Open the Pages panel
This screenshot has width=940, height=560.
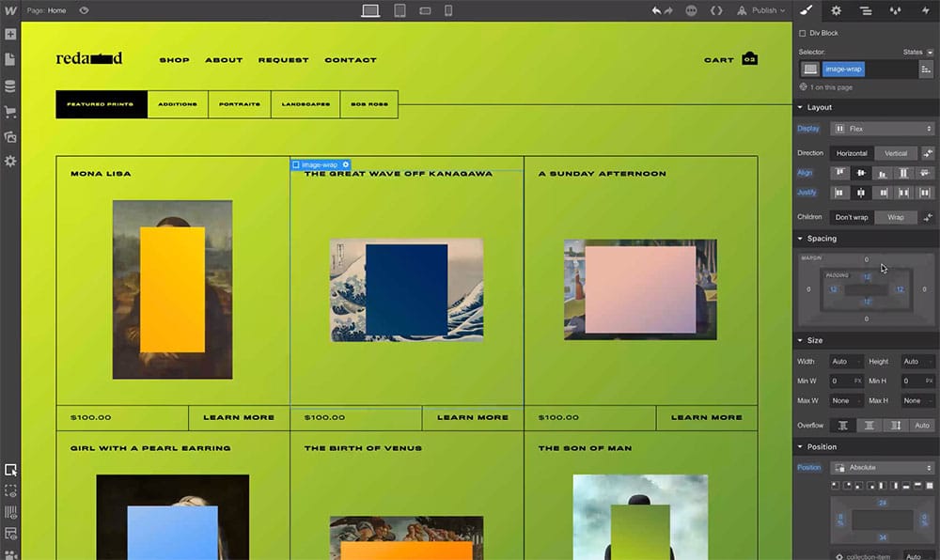(10, 59)
